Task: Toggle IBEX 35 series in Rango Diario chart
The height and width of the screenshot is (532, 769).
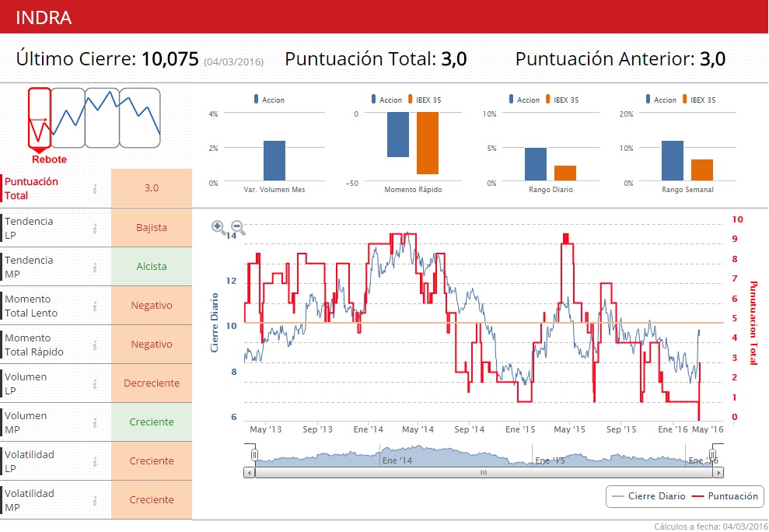Action: pyautogui.click(x=562, y=100)
